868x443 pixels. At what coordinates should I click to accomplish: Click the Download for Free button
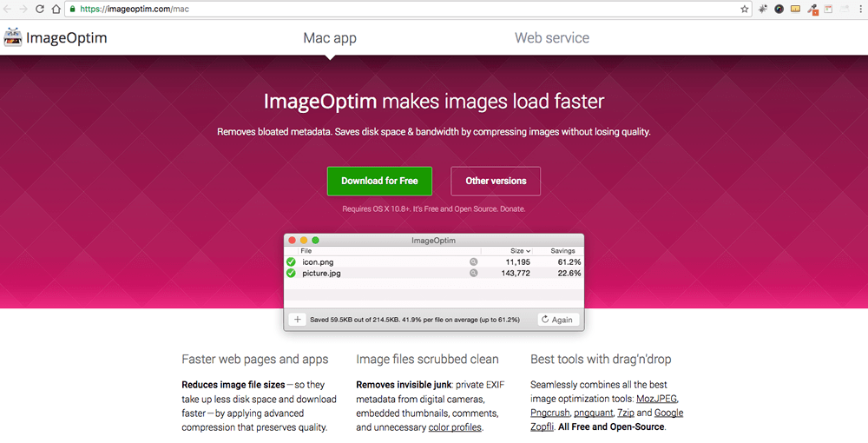click(x=380, y=181)
